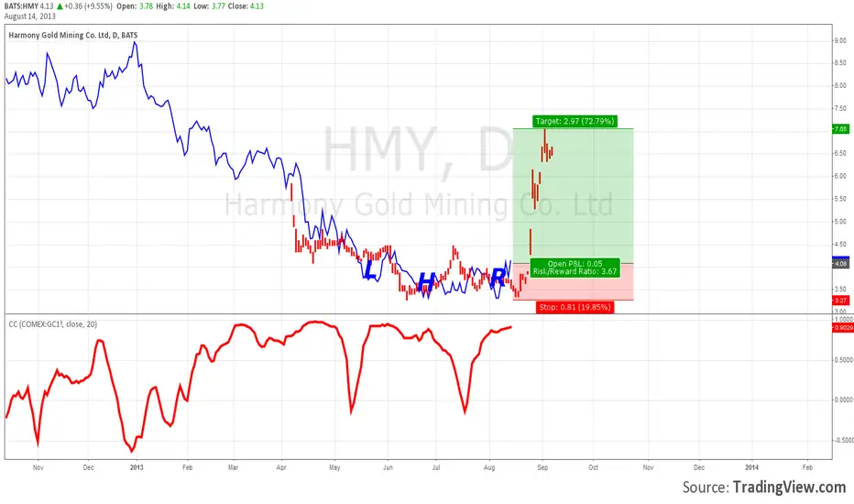Click the red 3.27 price axis tag

click(x=841, y=301)
